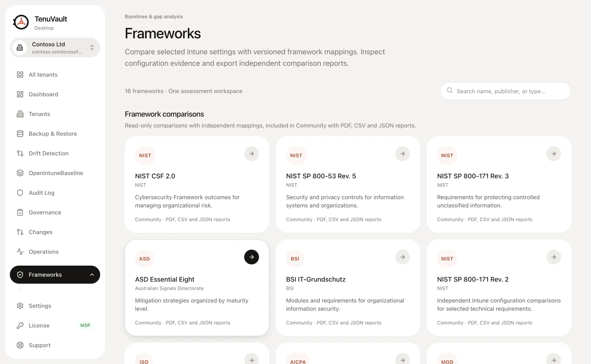Image resolution: width=591 pixels, height=364 pixels.
Task: Click the Frameworks page heading
Action: tap(163, 33)
